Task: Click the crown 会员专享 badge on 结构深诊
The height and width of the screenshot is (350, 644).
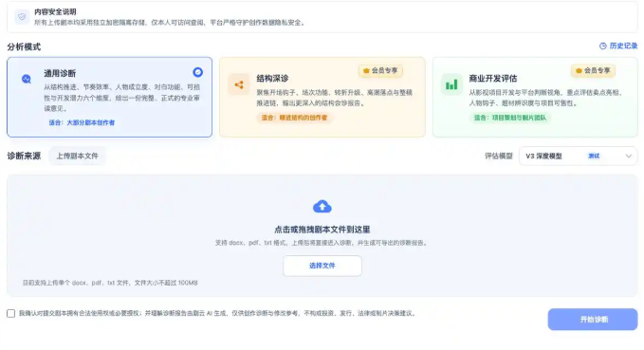Action: point(380,70)
